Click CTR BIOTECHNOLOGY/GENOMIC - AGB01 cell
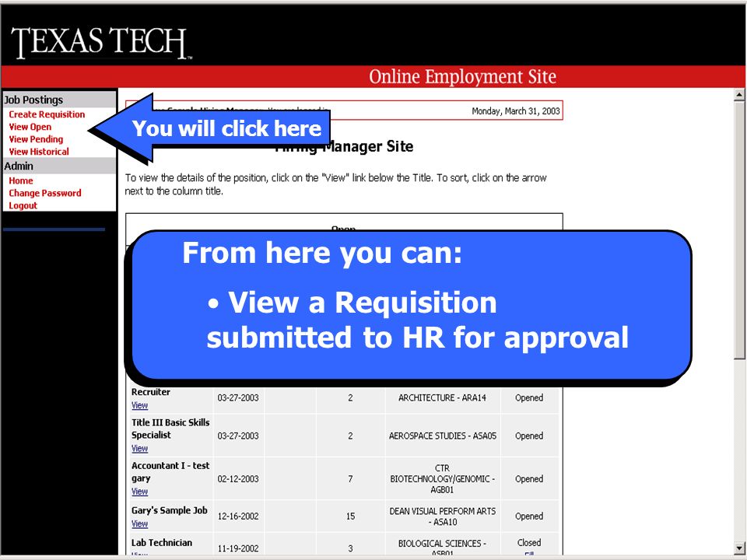 (x=442, y=478)
